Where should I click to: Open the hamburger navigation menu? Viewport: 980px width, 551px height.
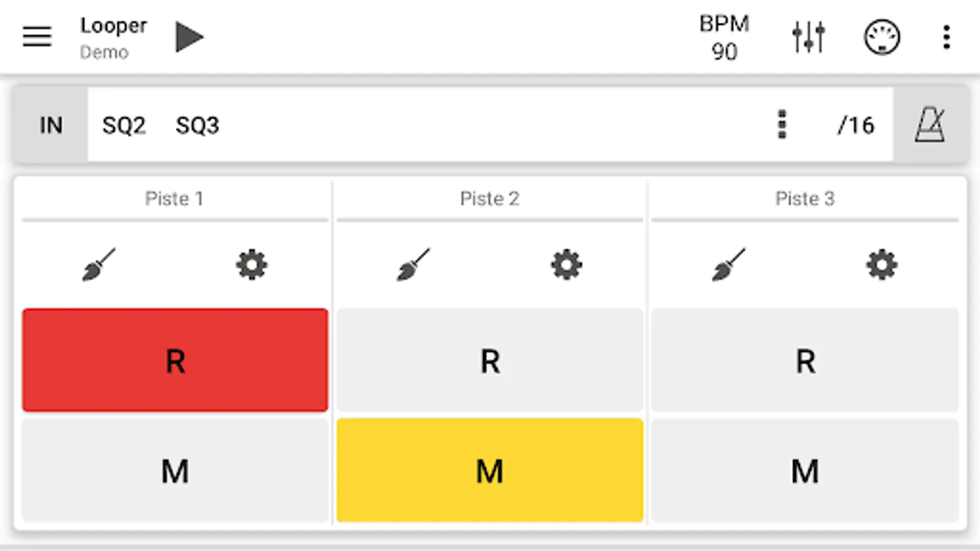[x=37, y=37]
